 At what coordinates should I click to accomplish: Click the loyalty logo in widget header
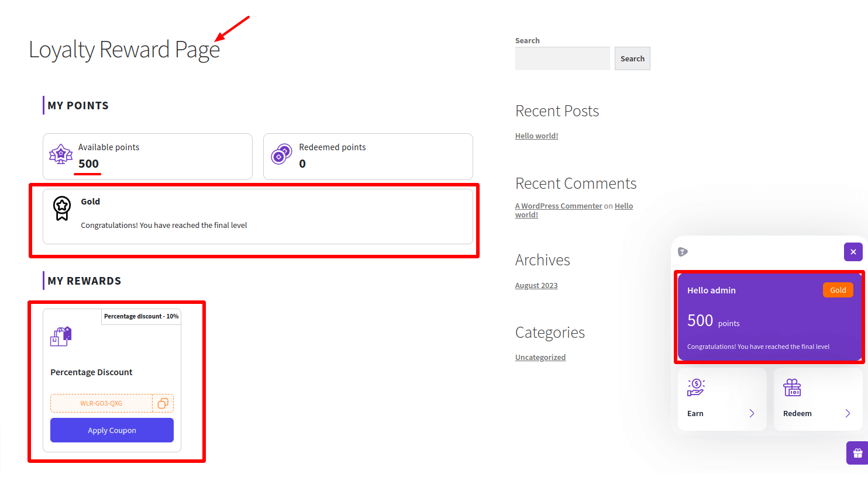[x=683, y=251]
